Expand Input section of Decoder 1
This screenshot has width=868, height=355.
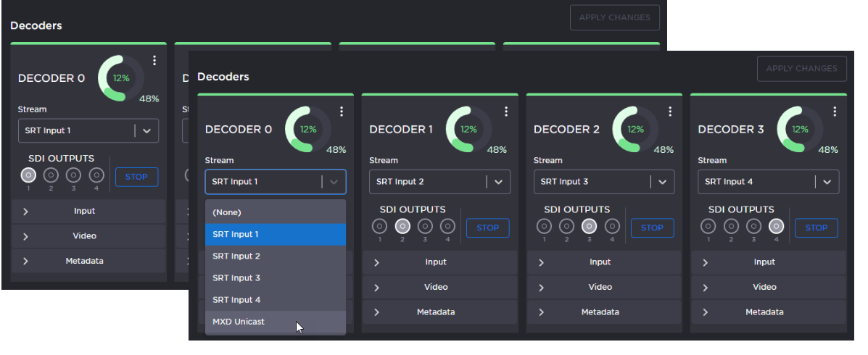pos(435,262)
